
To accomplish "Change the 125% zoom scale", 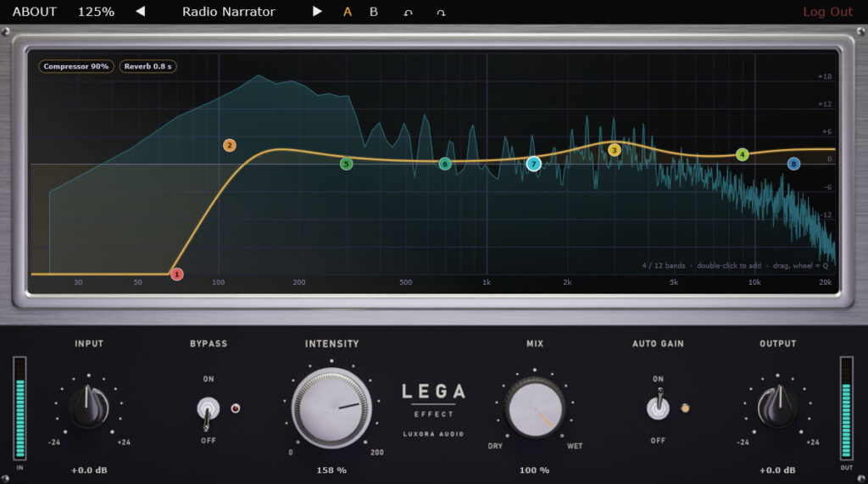I will [x=96, y=12].
